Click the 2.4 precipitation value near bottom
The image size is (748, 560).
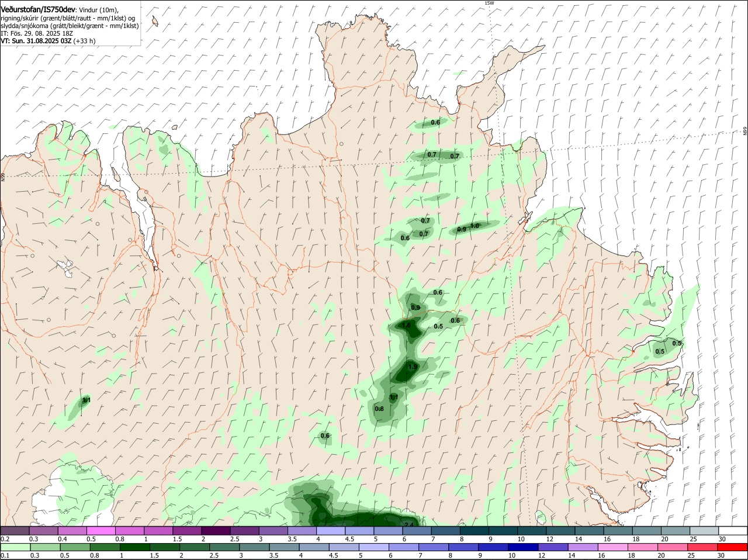[408, 524]
